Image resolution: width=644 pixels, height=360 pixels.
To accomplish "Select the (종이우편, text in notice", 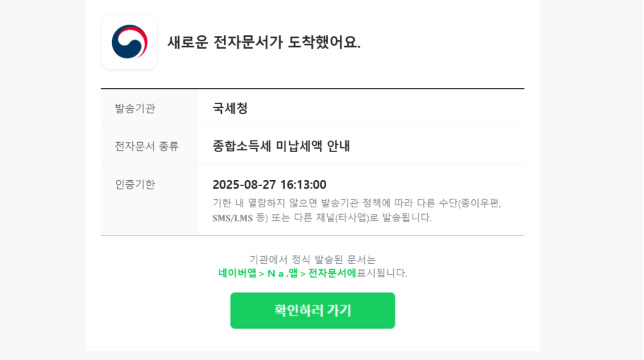I will click(x=479, y=203).
